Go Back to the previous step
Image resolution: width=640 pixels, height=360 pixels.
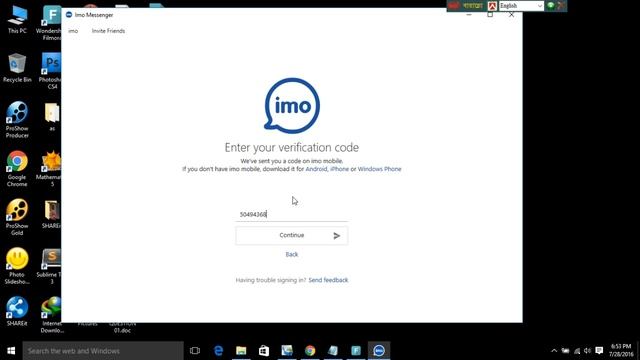pyautogui.click(x=291, y=254)
